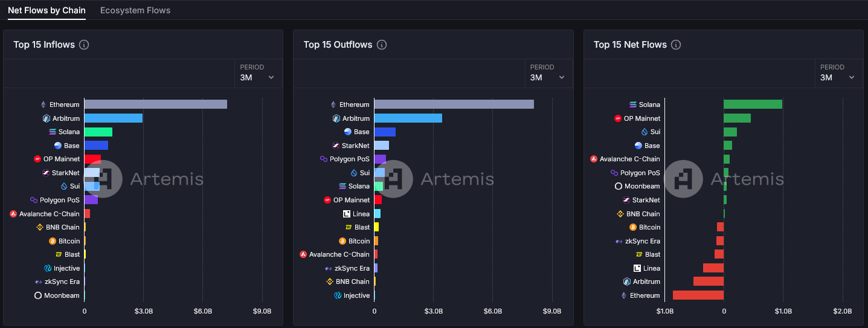This screenshot has height=328, width=868.
Task: Click the Polygon PoS label in Outflows
Action: pos(350,159)
